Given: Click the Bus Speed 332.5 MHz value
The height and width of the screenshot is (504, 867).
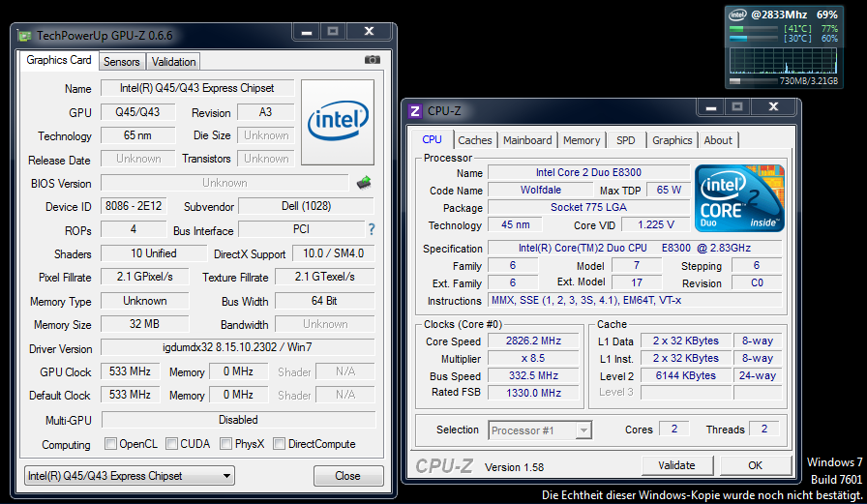Looking at the screenshot, I should tap(533, 375).
